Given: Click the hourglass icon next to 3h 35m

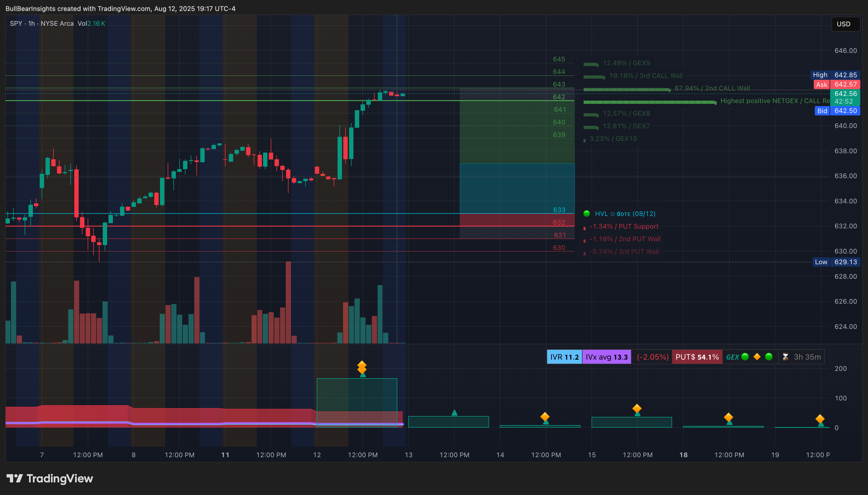Looking at the screenshot, I should pyautogui.click(x=786, y=357).
